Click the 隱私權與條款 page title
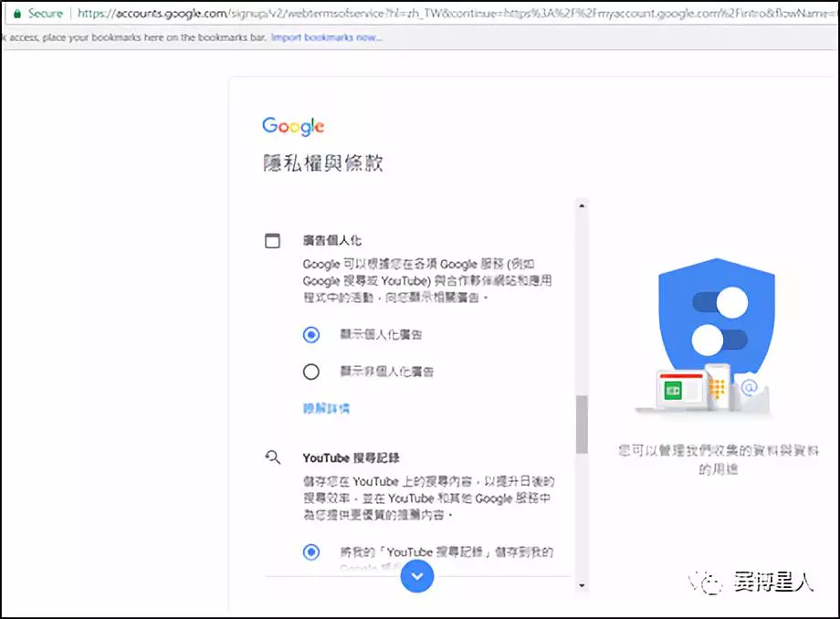This screenshot has height=619, width=840. pos(323,163)
